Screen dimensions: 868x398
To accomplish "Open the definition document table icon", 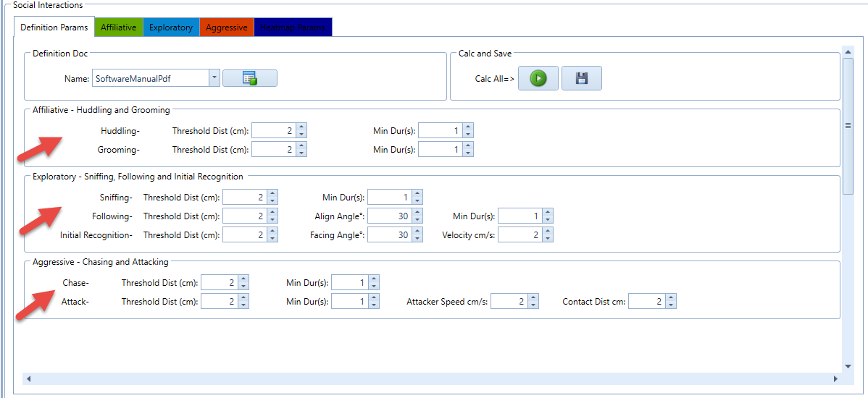I will point(249,78).
